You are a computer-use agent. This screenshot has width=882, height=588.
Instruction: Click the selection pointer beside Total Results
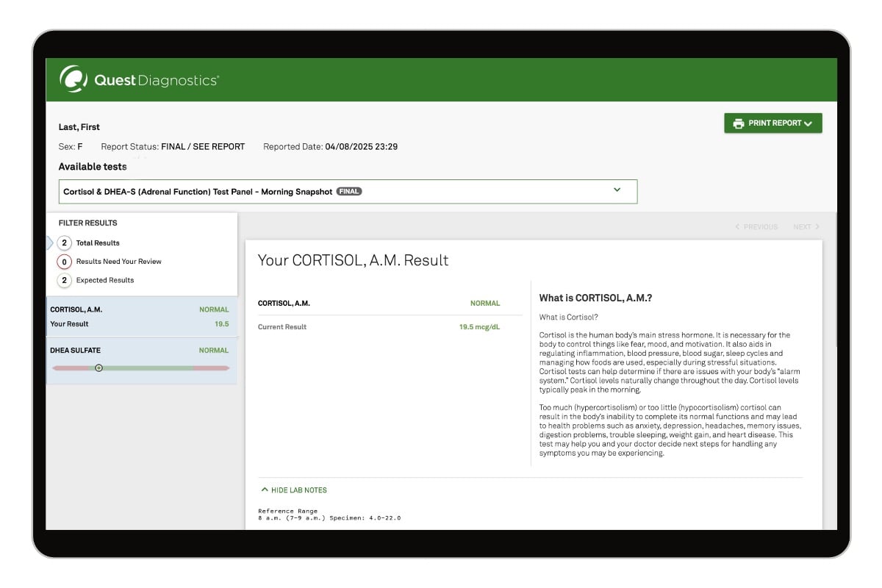click(x=50, y=243)
